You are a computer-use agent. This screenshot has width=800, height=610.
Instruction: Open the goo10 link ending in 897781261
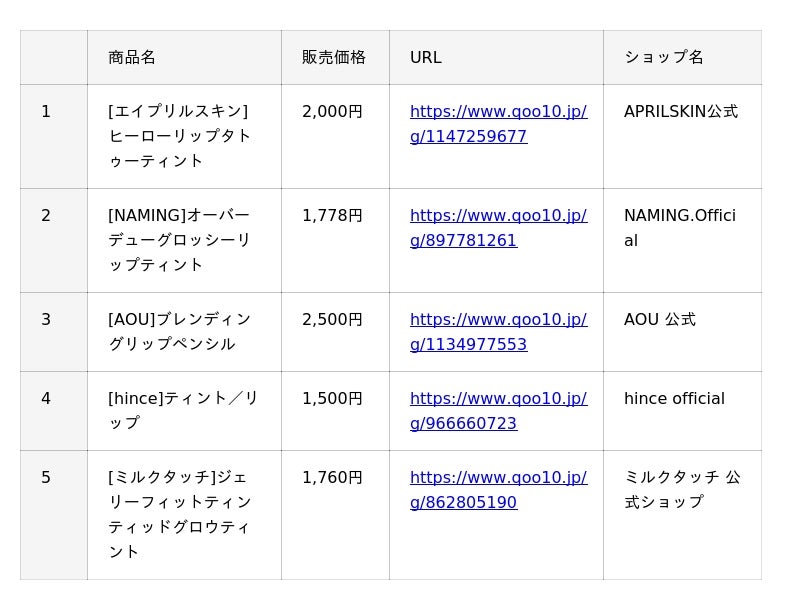click(x=498, y=228)
